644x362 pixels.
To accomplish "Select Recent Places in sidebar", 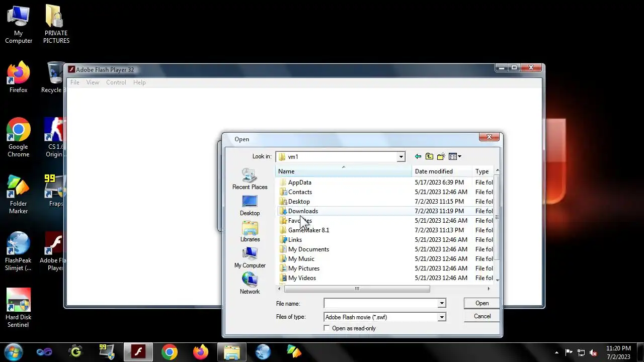I will tap(250, 179).
